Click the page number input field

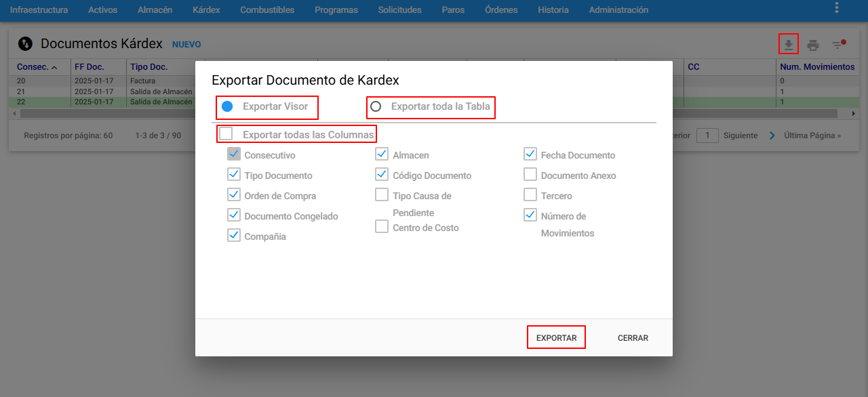pyautogui.click(x=707, y=135)
